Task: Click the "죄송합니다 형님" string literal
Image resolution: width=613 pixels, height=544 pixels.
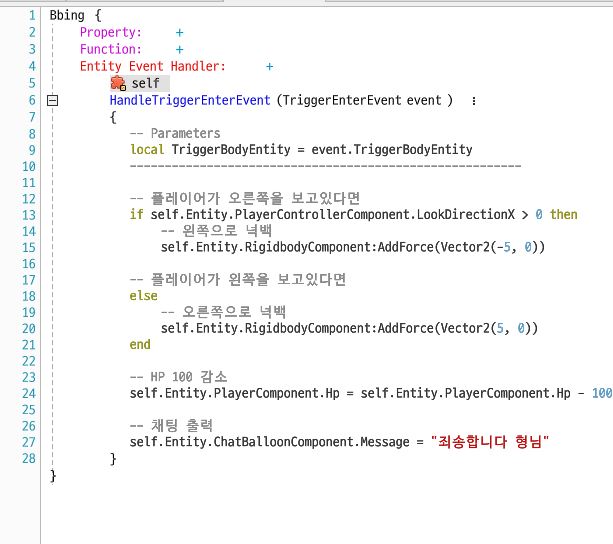Action: pyautogui.click(x=490, y=442)
